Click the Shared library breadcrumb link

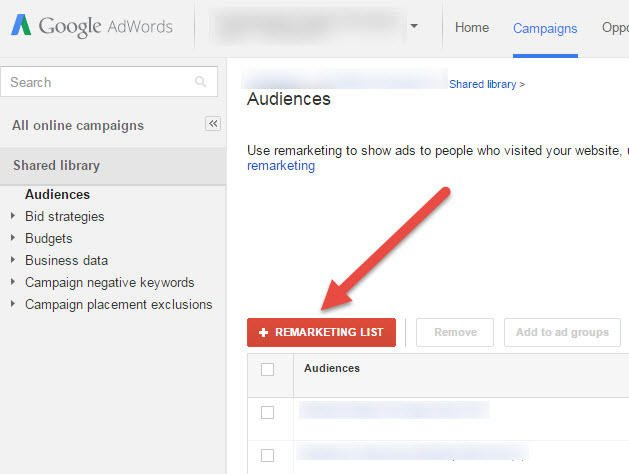click(x=483, y=84)
